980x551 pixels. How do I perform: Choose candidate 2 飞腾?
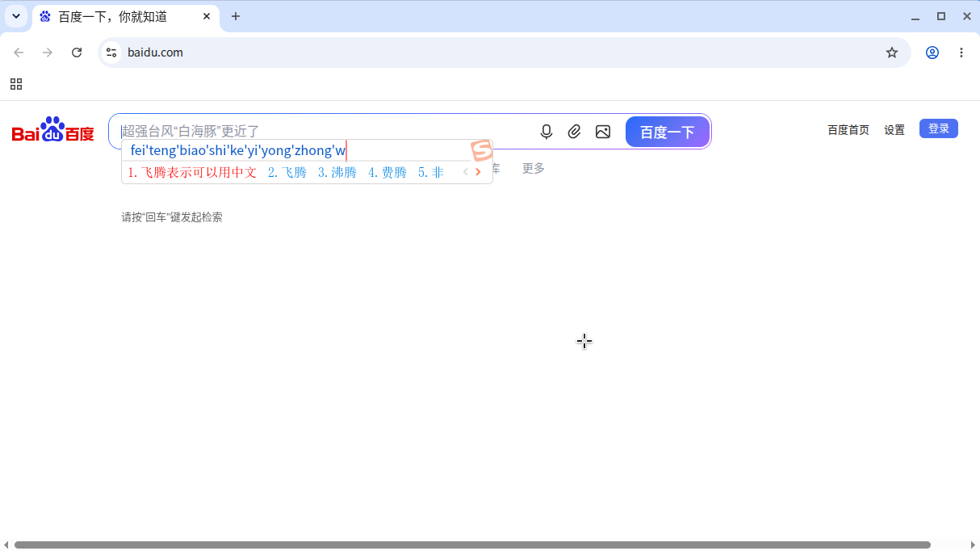pos(287,172)
